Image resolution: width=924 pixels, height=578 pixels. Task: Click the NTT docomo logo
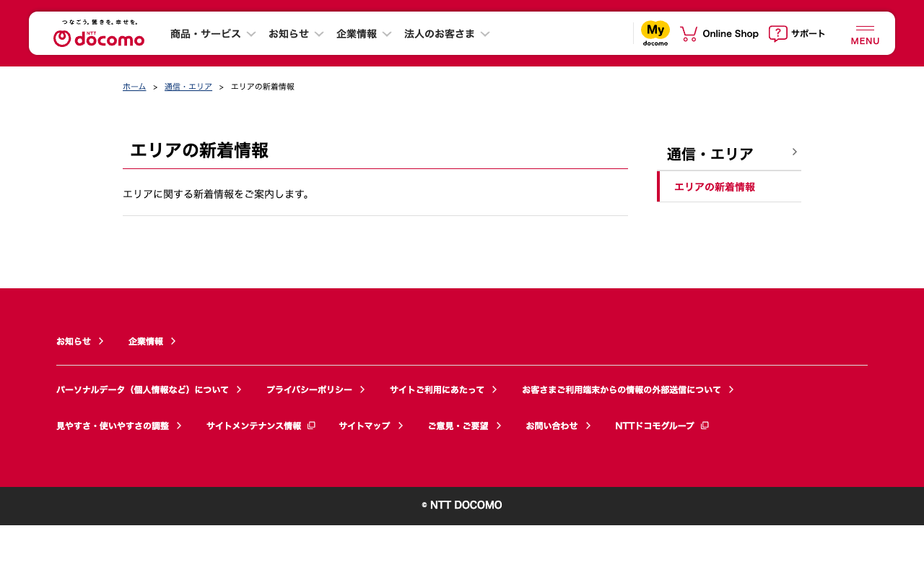click(x=99, y=34)
